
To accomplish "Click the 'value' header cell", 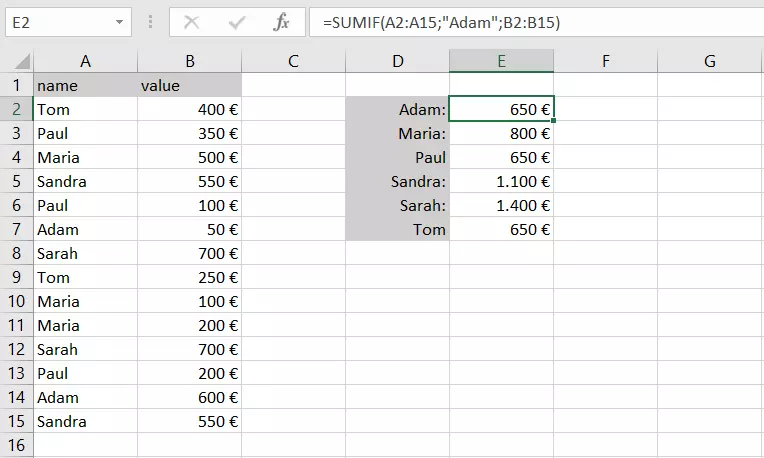I will click(190, 86).
